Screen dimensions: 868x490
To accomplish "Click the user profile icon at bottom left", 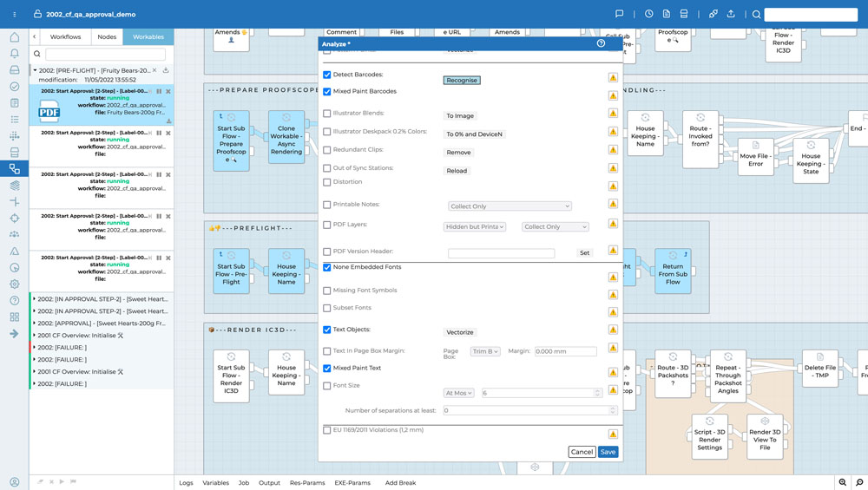I will (15, 482).
